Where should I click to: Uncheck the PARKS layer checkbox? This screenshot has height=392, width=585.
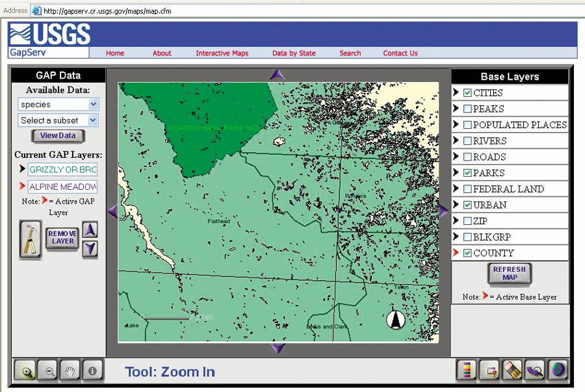tap(467, 173)
